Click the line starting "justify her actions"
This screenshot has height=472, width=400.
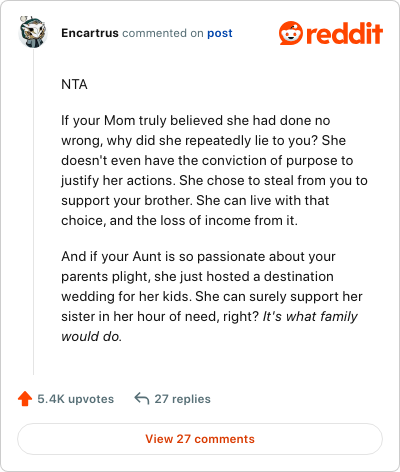point(214,180)
